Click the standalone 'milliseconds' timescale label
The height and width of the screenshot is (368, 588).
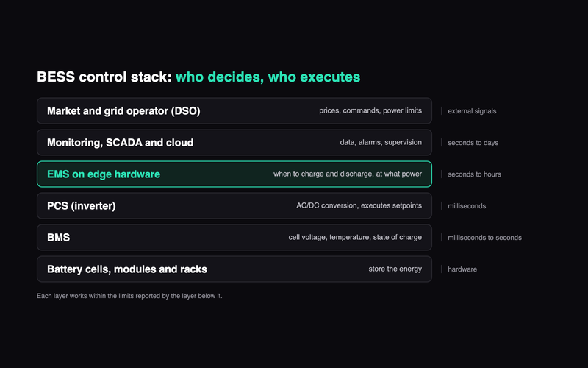[467, 206]
